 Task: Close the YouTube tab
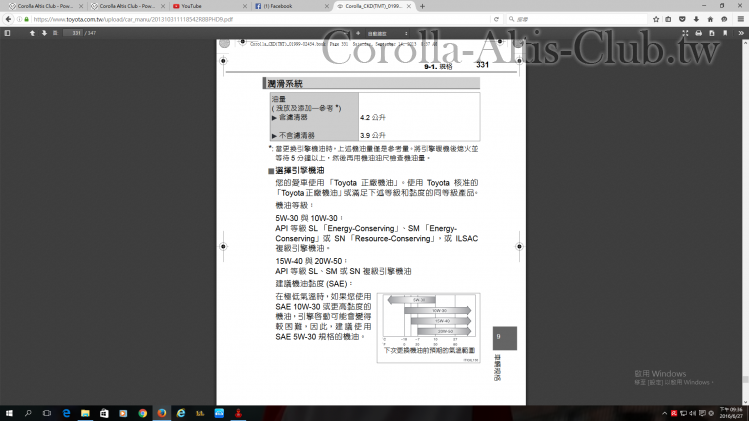coord(245,6)
